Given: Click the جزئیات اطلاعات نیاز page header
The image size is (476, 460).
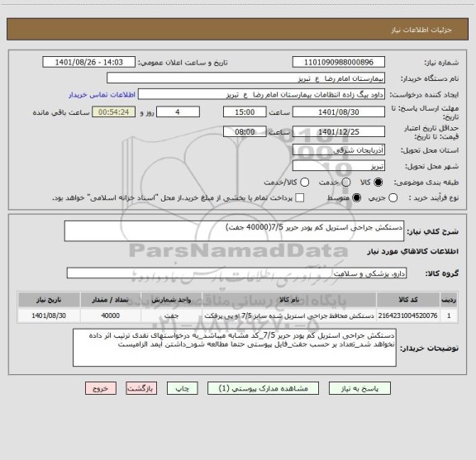Looking at the screenshot, I should pyautogui.click(x=421, y=30).
